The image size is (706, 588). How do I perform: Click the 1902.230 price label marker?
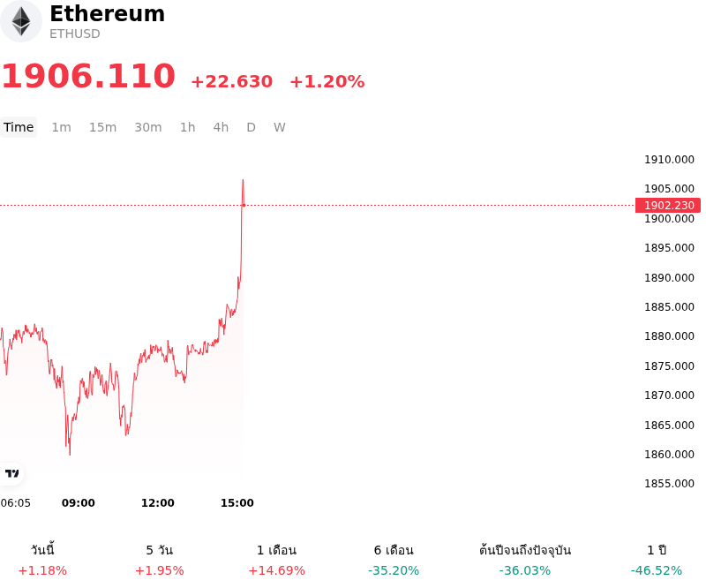pos(668,206)
